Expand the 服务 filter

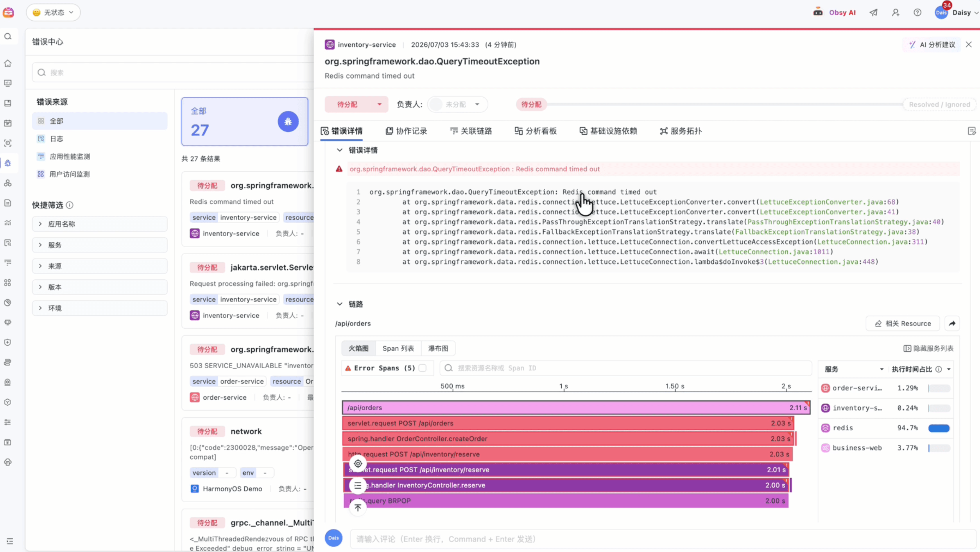(x=100, y=245)
